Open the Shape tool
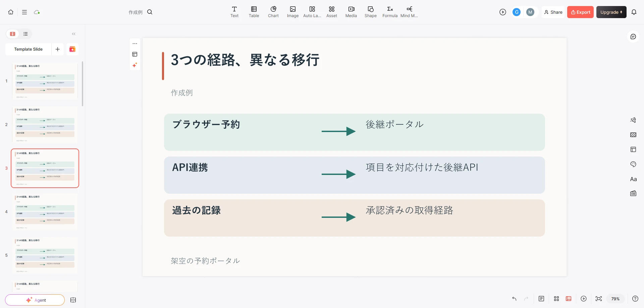 coord(371,12)
